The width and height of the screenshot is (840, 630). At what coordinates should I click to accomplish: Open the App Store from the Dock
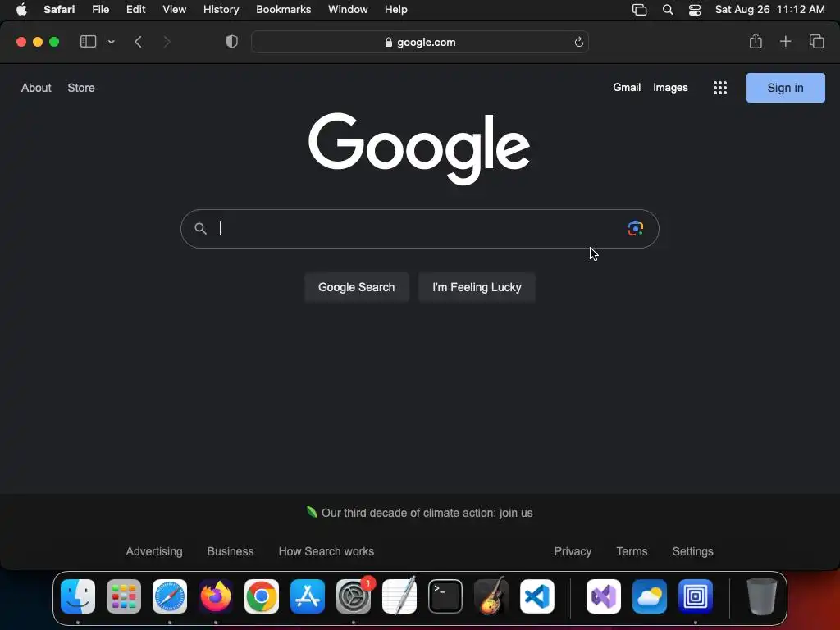308,596
